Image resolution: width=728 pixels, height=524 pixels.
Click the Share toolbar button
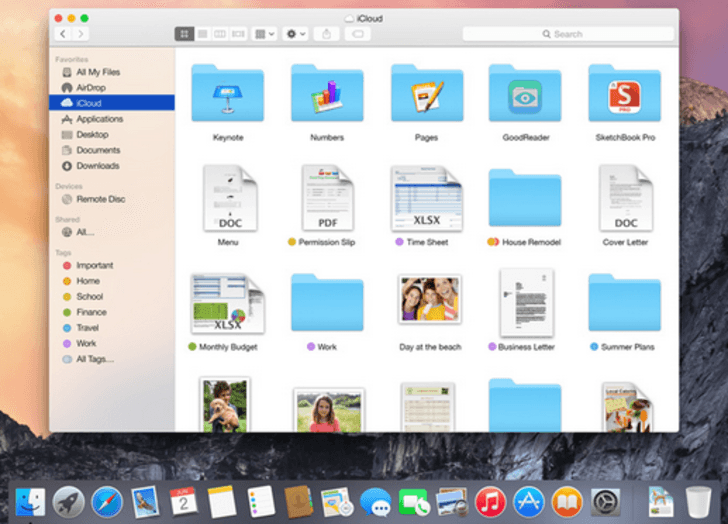click(x=327, y=34)
